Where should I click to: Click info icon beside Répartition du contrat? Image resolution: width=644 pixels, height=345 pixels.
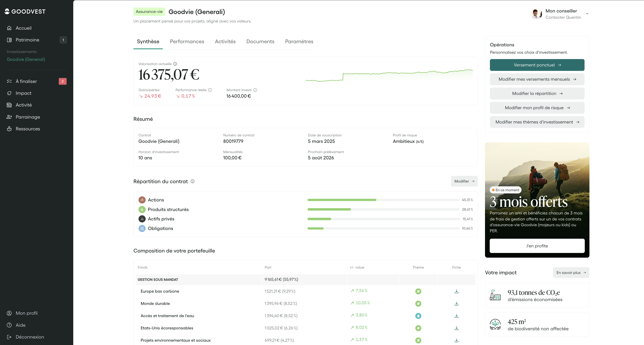192,181
